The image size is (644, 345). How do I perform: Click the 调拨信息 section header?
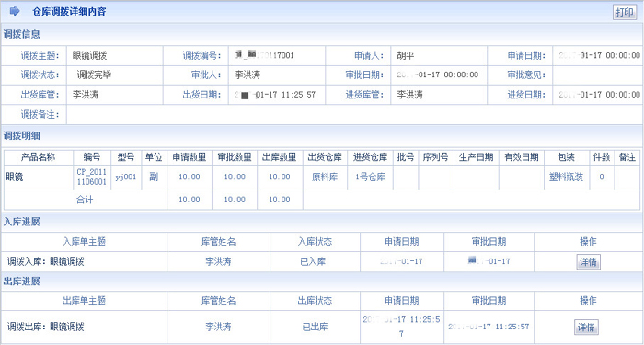22,35
